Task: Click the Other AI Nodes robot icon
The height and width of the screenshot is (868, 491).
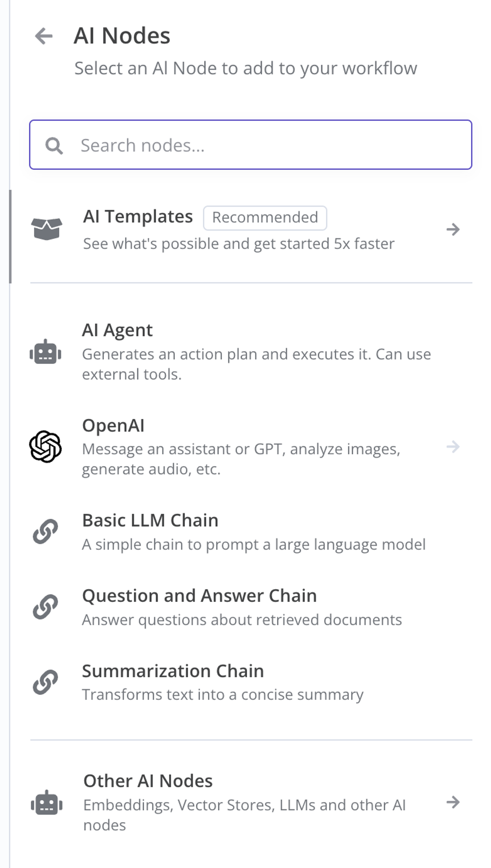Action: 47,803
